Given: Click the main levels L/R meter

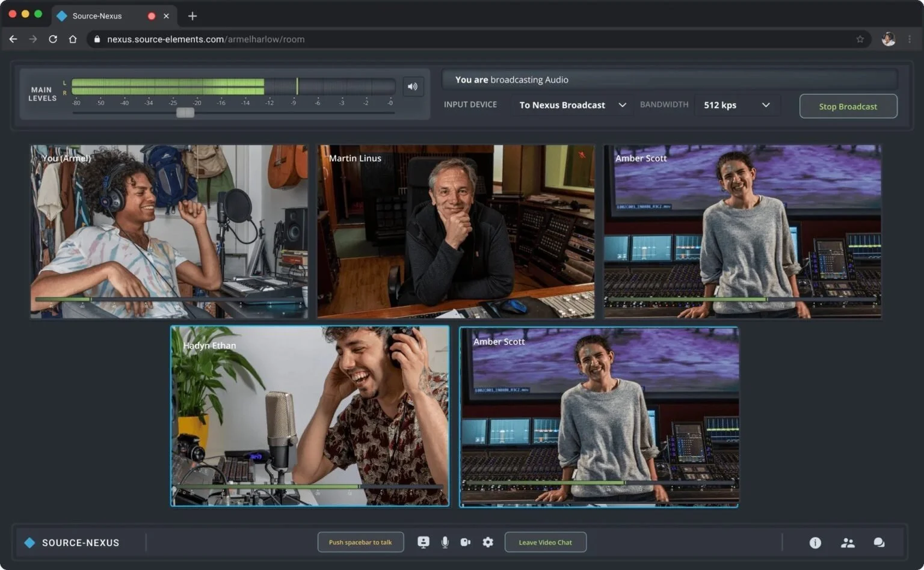Looking at the screenshot, I should pos(233,87).
